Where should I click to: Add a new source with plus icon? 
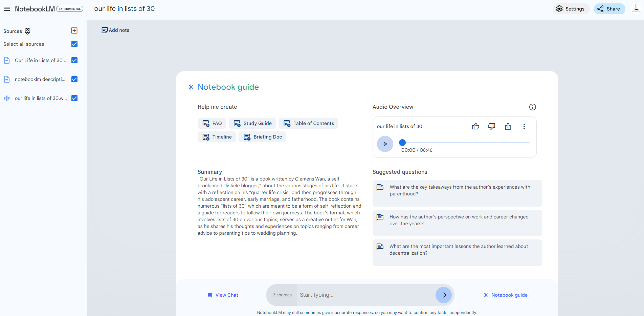[x=74, y=30]
